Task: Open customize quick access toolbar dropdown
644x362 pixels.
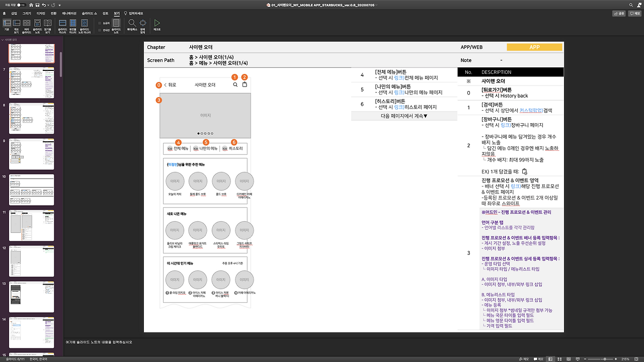Action: pyautogui.click(x=59, y=5)
